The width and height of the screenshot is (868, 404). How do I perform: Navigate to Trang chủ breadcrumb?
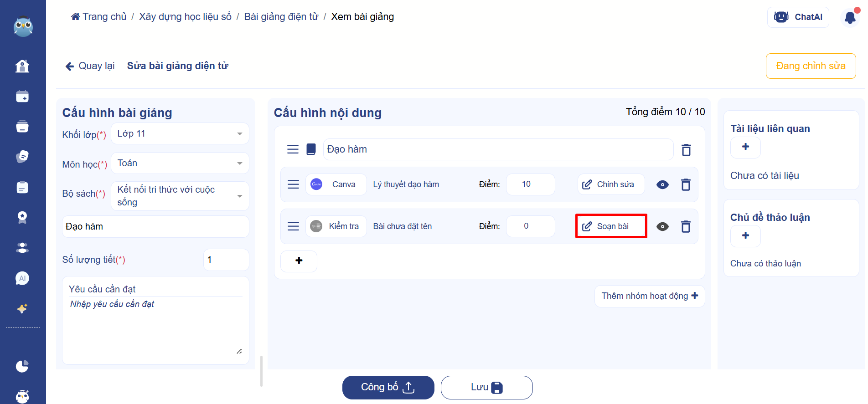tap(99, 17)
